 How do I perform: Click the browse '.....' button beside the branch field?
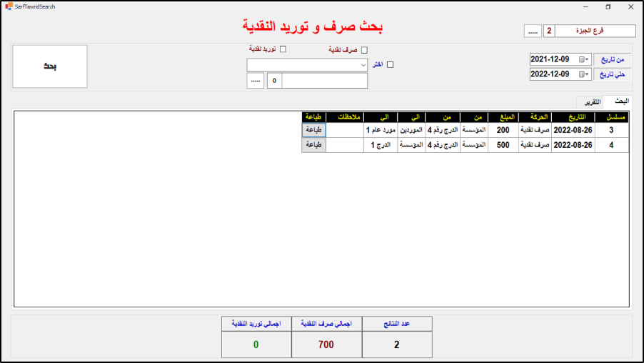[x=533, y=31]
